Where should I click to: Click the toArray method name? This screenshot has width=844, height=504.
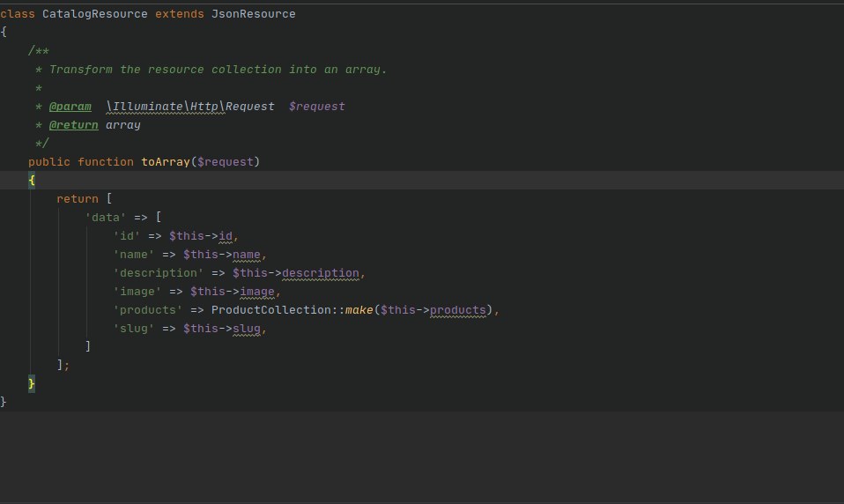(166, 162)
